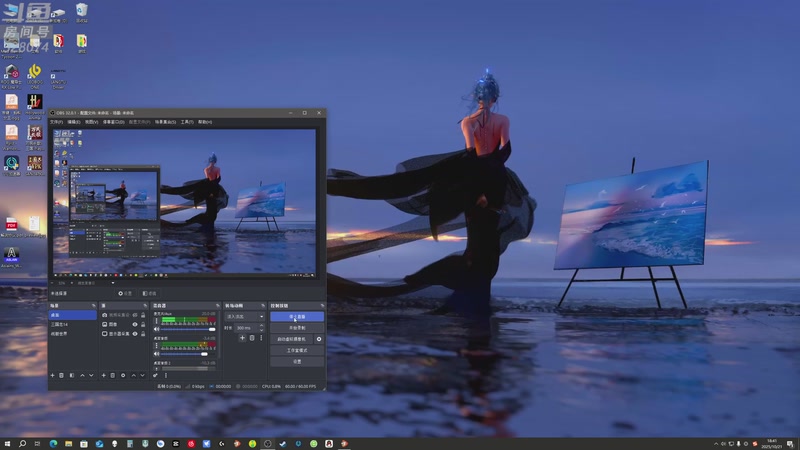The height and width of the screenshot is (450, 800).
Task: Open the transition type dropdown
Action: point(245,317)
